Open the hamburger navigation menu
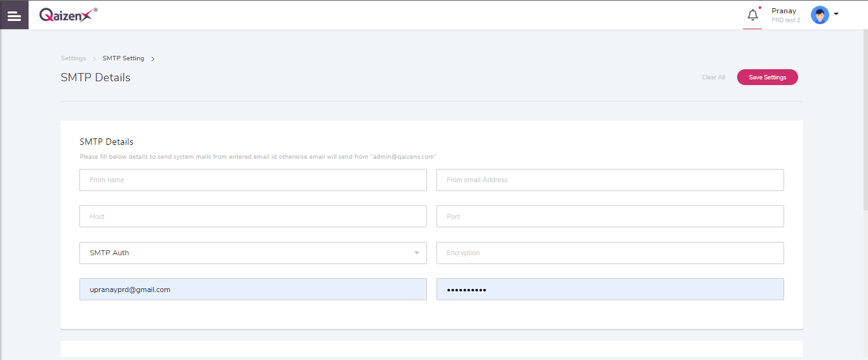868x360 pixels. tap(14, 15)
